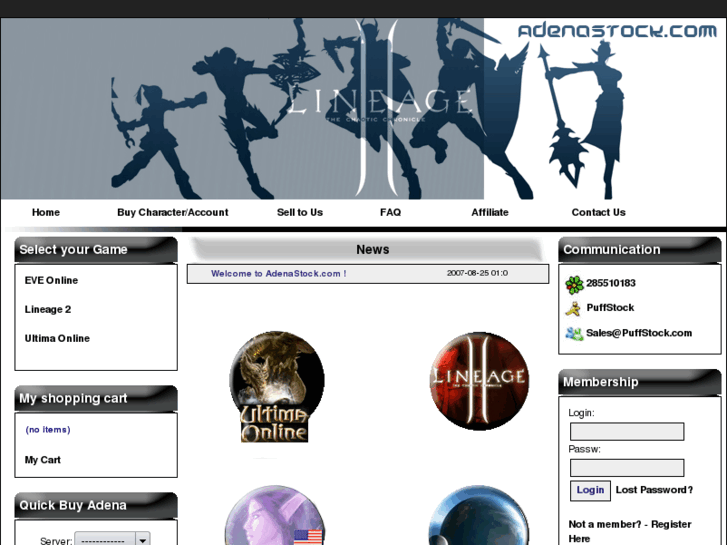Click the green ICQ flower icon

click(574, 284)
